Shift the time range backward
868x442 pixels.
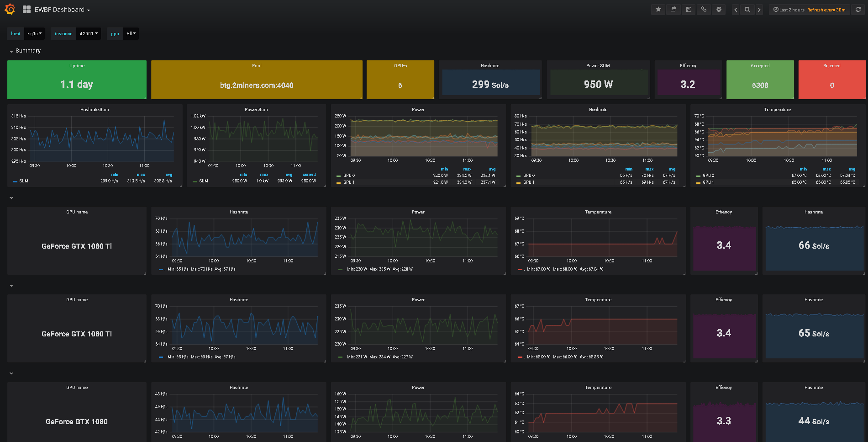tap(735, 10)
